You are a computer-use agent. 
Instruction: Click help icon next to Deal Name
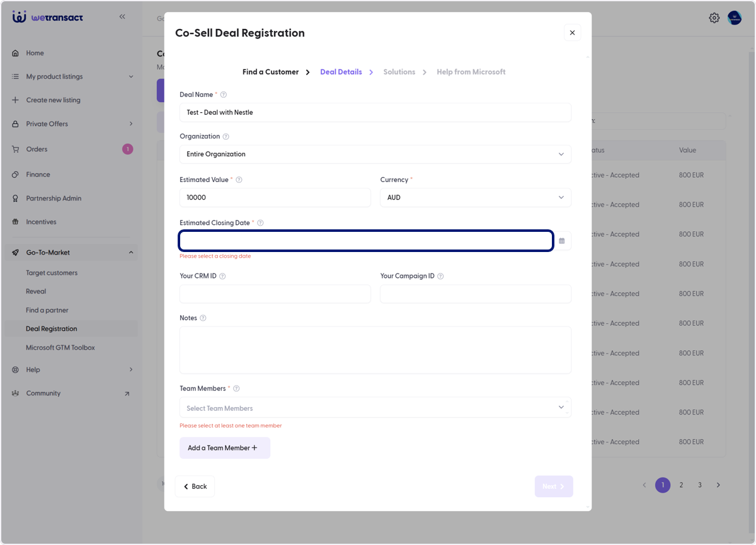(x=224, y=95)
